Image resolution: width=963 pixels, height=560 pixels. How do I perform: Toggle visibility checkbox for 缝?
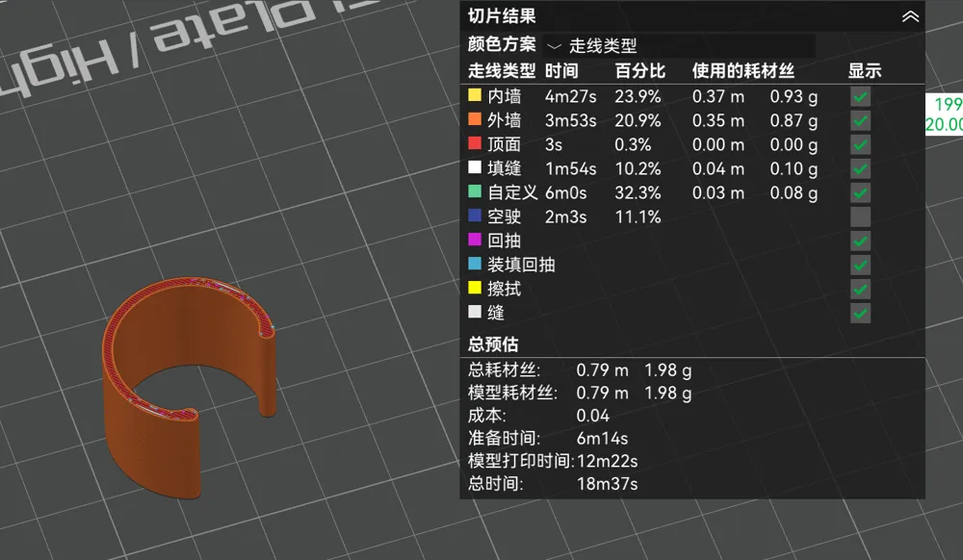coord(860,314)
